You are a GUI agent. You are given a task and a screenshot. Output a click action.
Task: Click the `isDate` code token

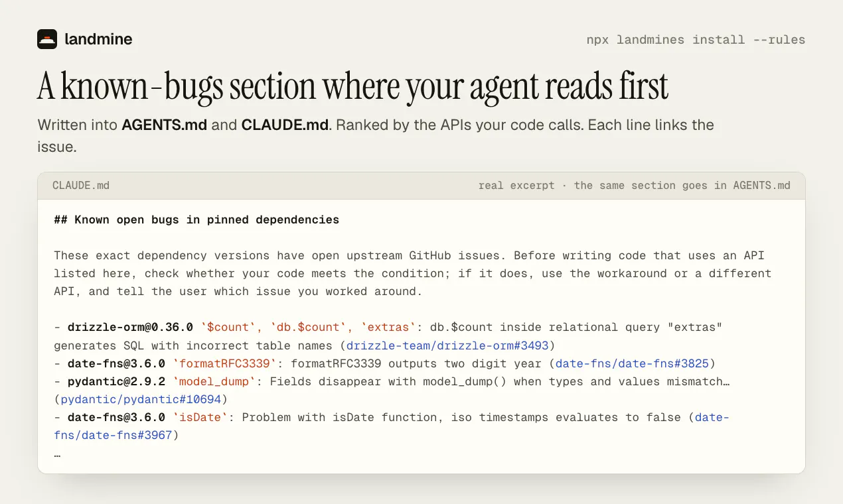[x=201, y=417]
